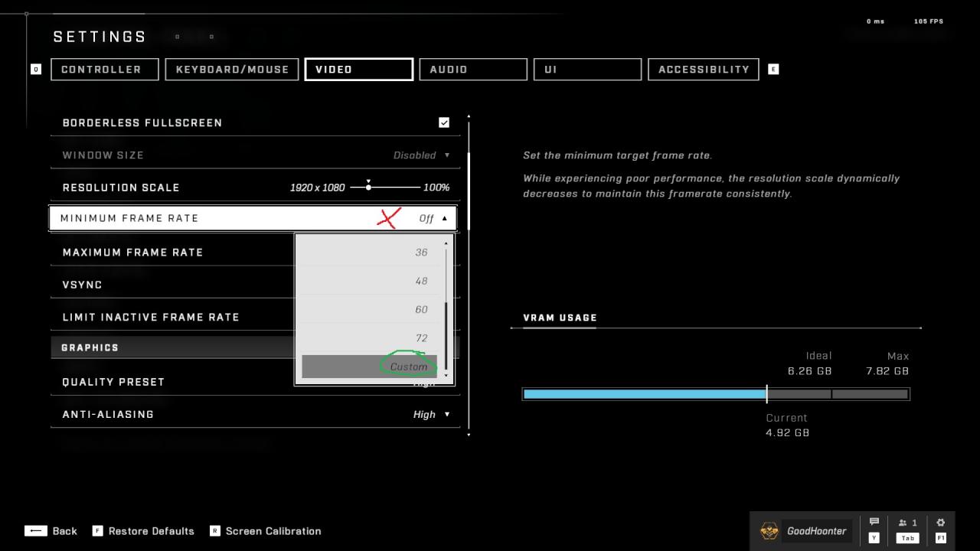Viewport: 980px width, 551px height.
Task: Click the Resolution Scale slider handle
Action: (x=368, y=187)
